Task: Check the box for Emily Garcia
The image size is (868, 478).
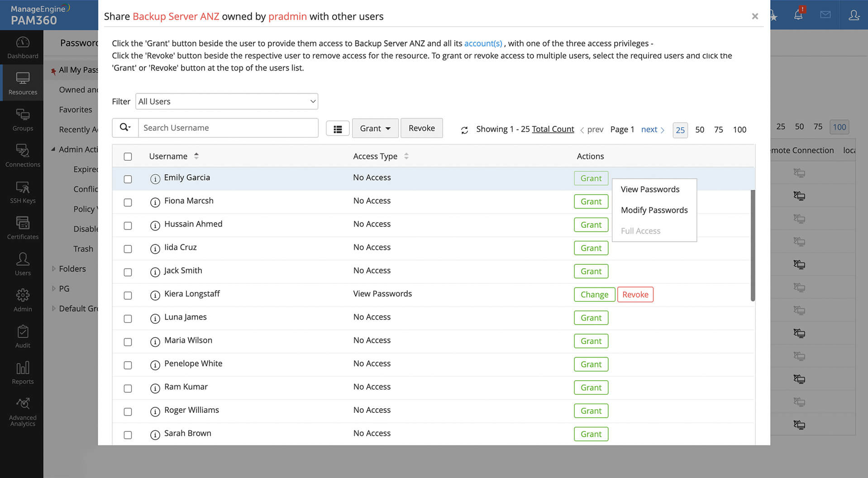Action: point(128,179)
